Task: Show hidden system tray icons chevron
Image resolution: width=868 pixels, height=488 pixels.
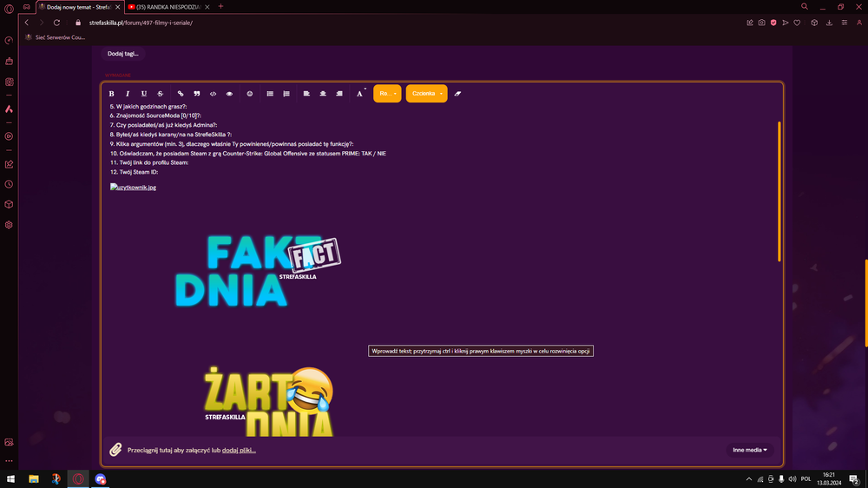Action: (x=749, y=479)
